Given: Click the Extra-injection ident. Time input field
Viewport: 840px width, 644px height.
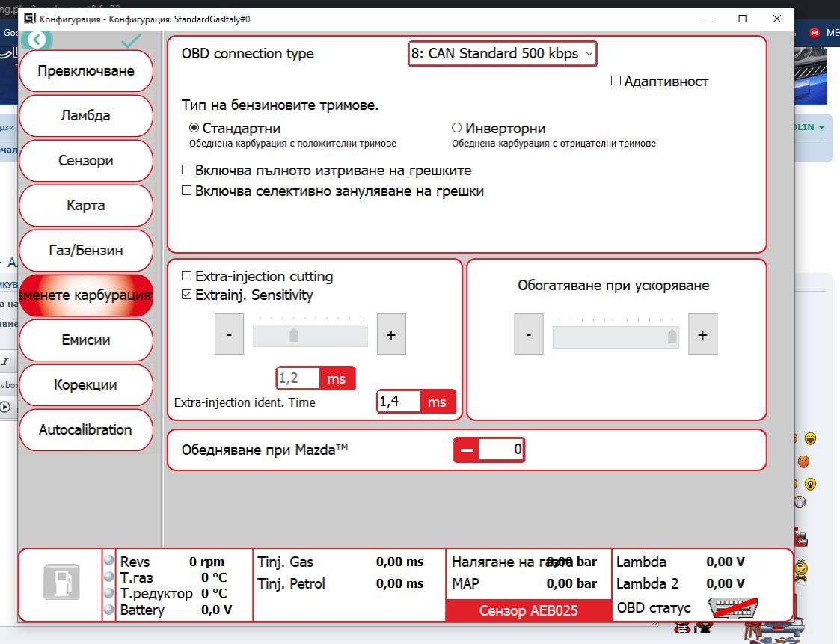Looking at the screenshot, I should [398, 402].
